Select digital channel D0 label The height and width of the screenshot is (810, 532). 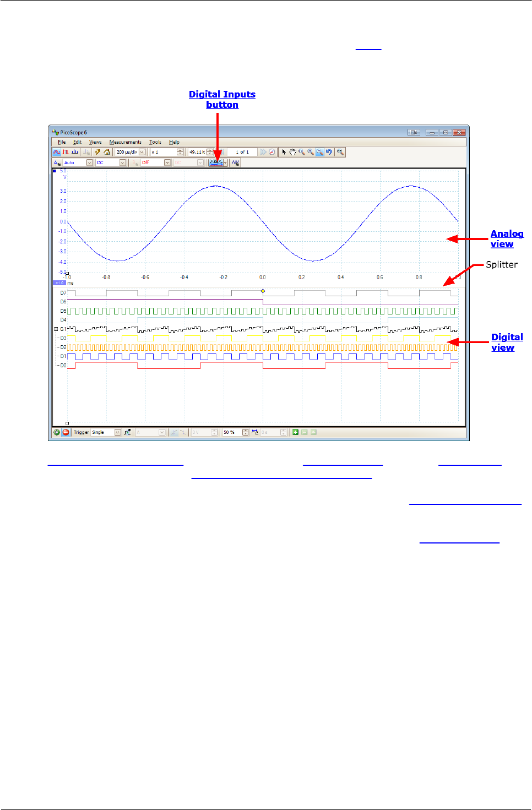click(x=63, y=365)
